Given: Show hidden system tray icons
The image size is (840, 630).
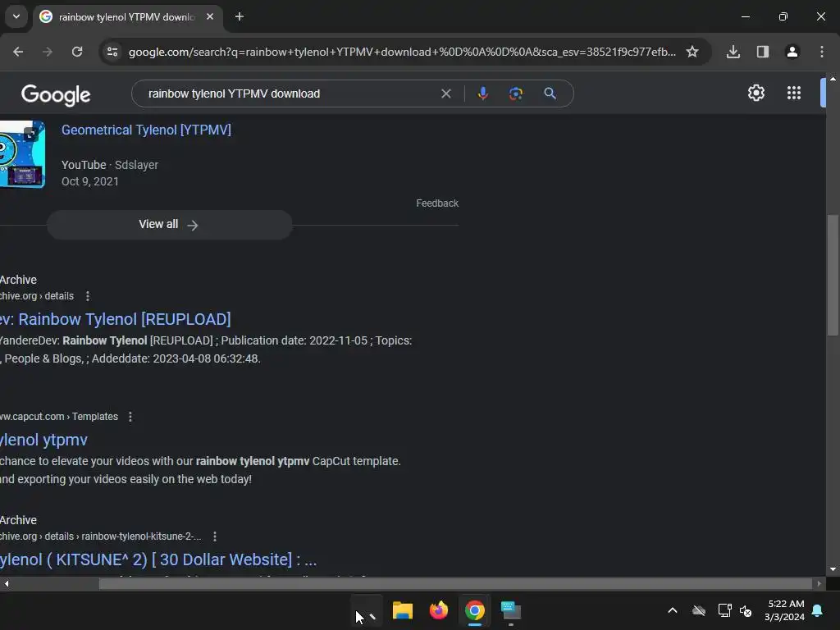Looking at the screenshot, I should point(673,610).
